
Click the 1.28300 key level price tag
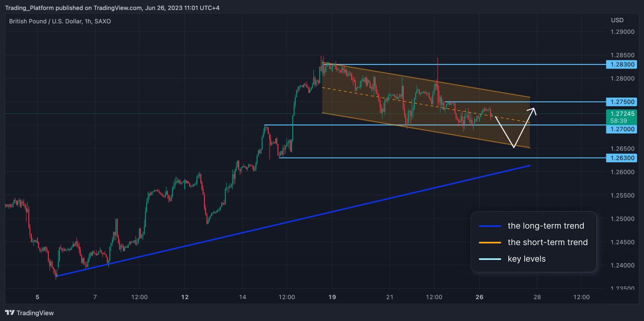622,64
